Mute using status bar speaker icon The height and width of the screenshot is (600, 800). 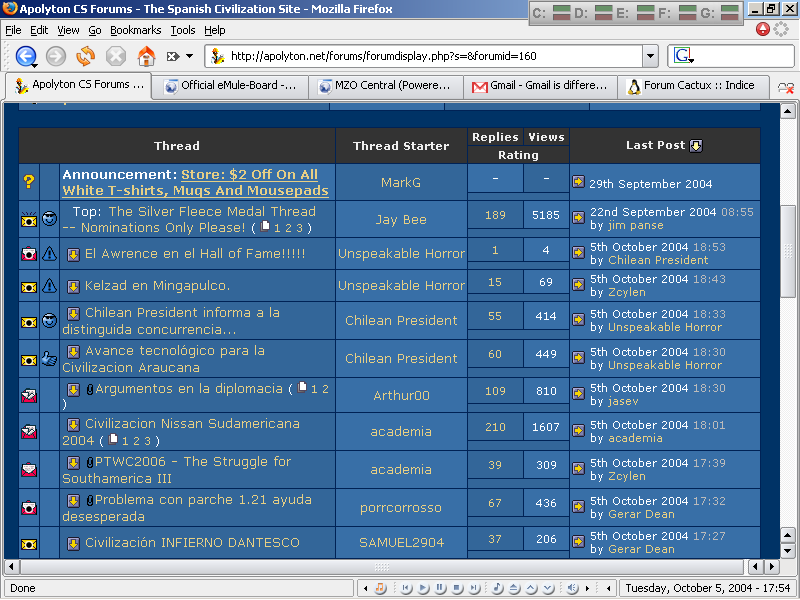coord(573,588)
